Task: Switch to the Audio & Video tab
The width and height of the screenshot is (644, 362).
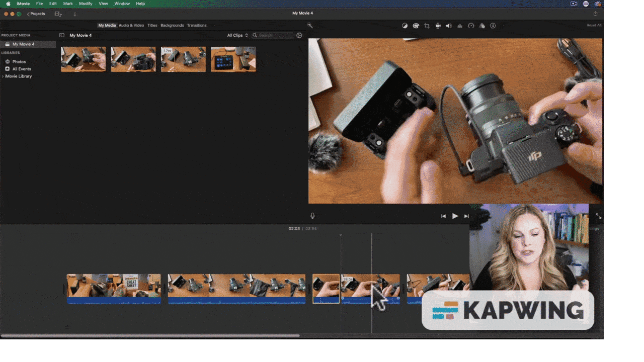Action: [131, 25]
